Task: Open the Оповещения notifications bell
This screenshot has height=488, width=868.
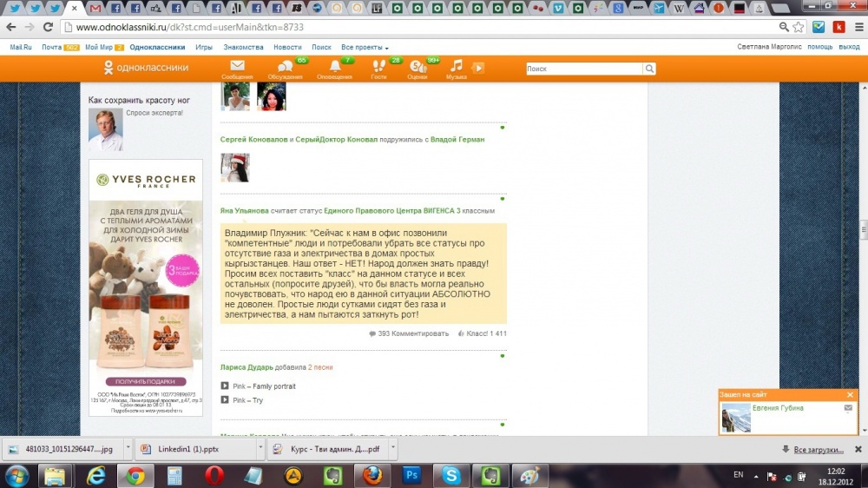Action: (334, 69)
